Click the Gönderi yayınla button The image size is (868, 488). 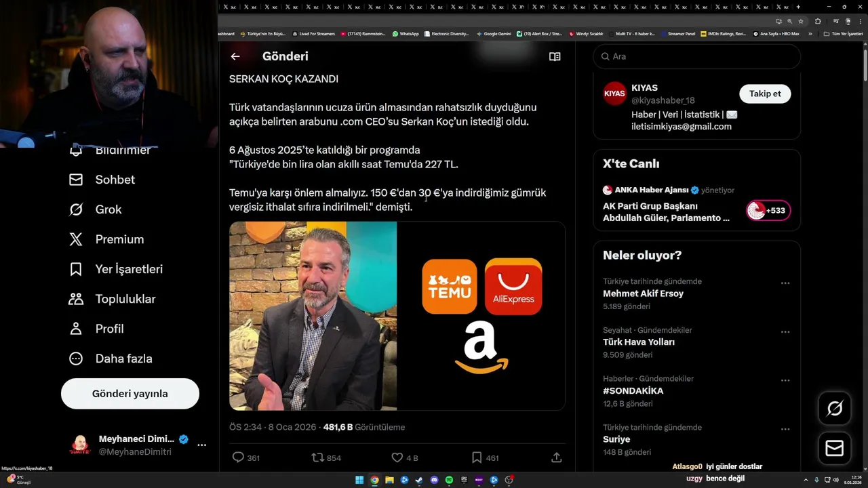130,394
